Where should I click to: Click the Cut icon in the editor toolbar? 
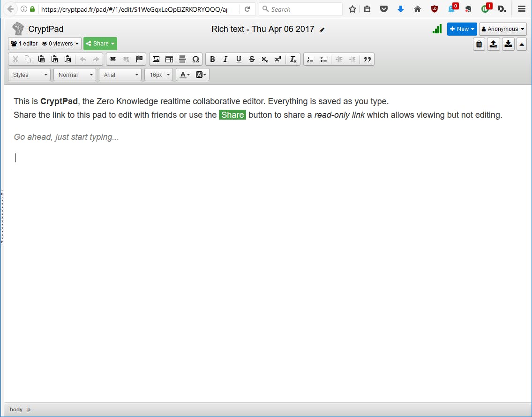point(15,59)
